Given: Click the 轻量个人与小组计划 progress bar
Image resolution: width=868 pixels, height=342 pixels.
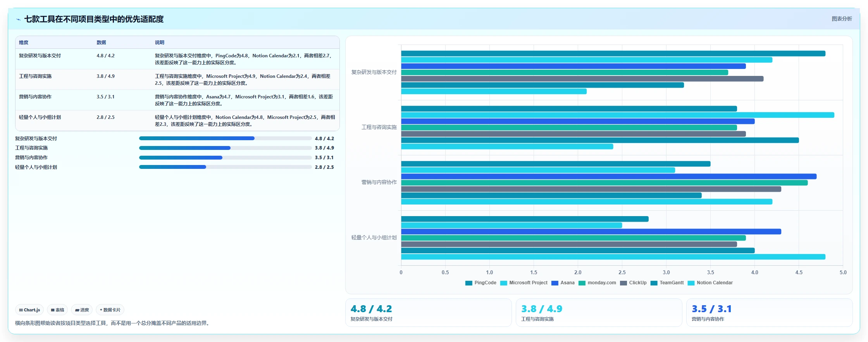Looking at the screenshot, I should click(x=225, y=167).
